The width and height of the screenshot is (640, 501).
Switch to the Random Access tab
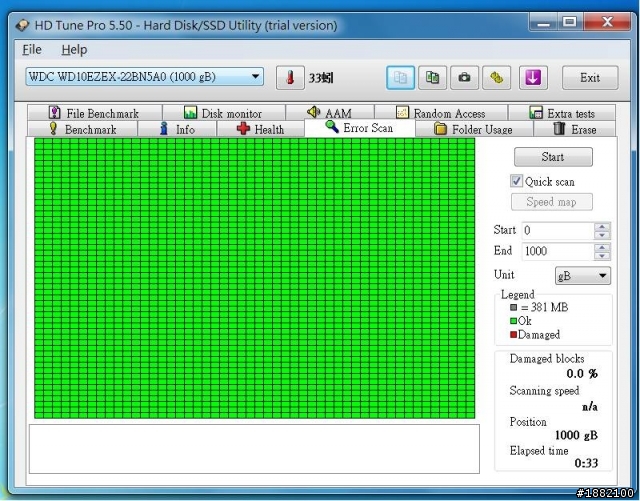click(441, 113)
